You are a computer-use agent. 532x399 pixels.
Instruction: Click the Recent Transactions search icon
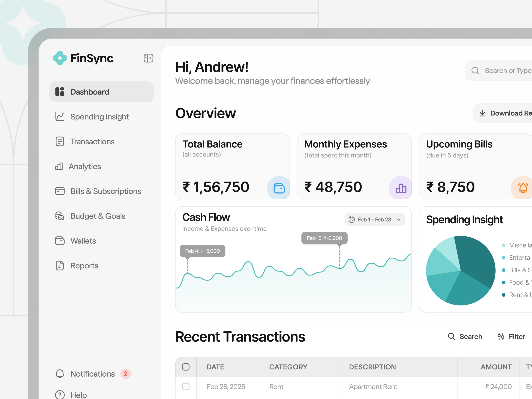[452, 336]
